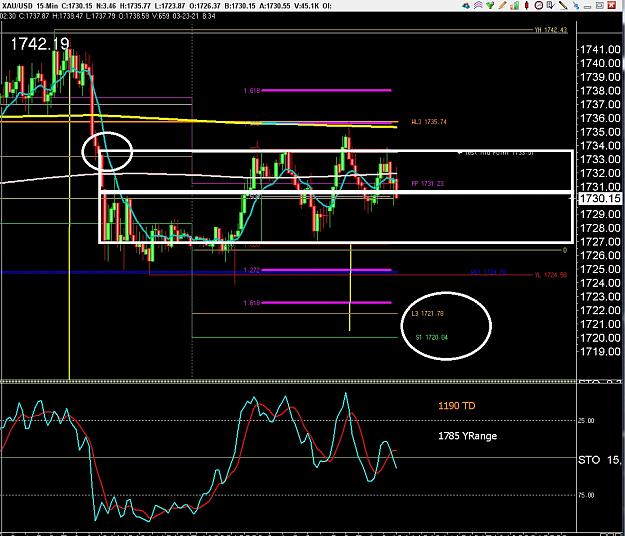Click the current price tag 1730.15
The image size is (625, 536).
(599, 198)
